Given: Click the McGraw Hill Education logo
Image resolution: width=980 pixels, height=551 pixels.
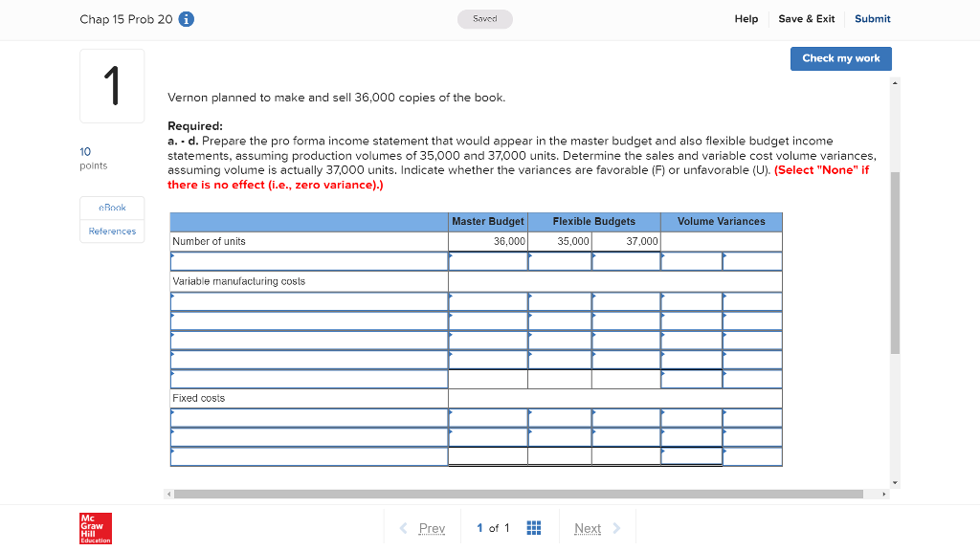Looking at the screenshot, I should [95, 528].
